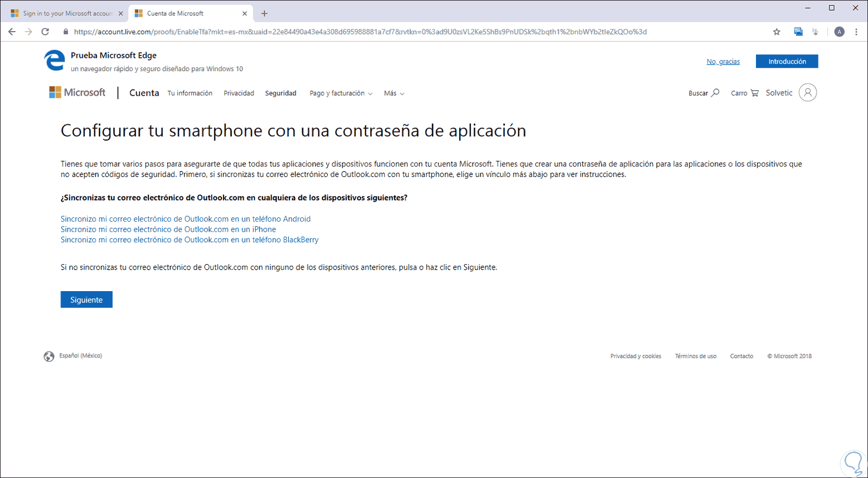The height and width of the screenshot is (478, 868).
Task: Switch to the Sign in to your Microsoft account tab
Action: [66, 14]
